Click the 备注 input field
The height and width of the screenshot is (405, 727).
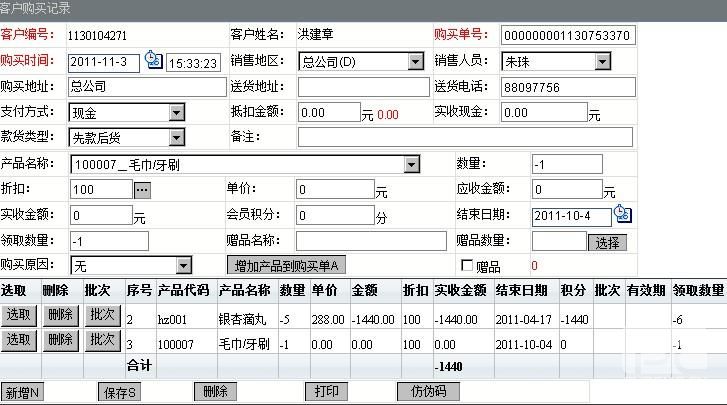point(465,137)
